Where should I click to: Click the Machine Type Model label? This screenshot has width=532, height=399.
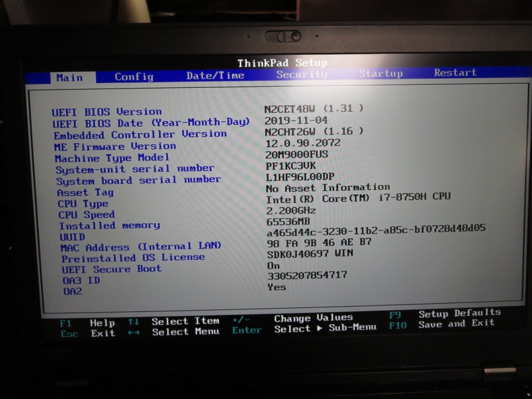pyautogui.click(x=112, y=158)
